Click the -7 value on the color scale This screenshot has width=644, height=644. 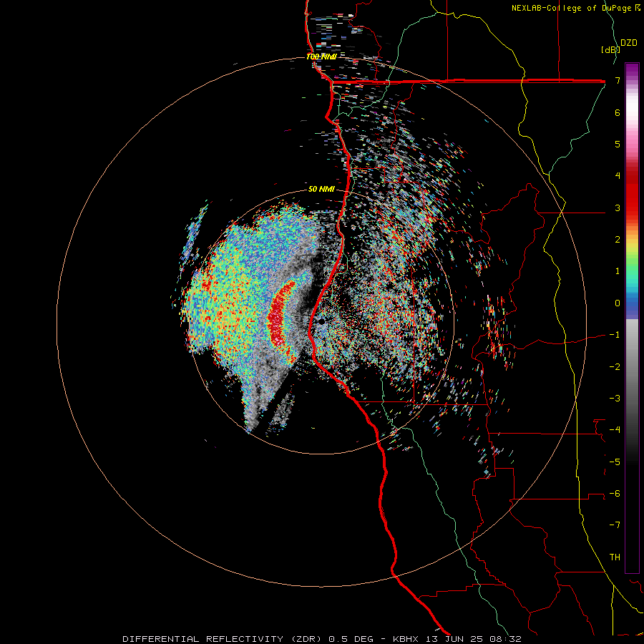click(615, 525)
